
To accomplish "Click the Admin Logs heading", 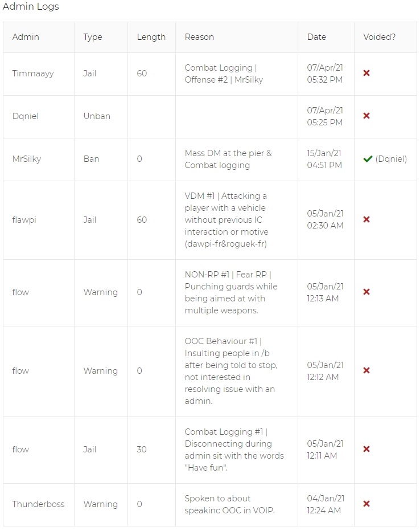I will pyautogui.click(x=31, y=6).
